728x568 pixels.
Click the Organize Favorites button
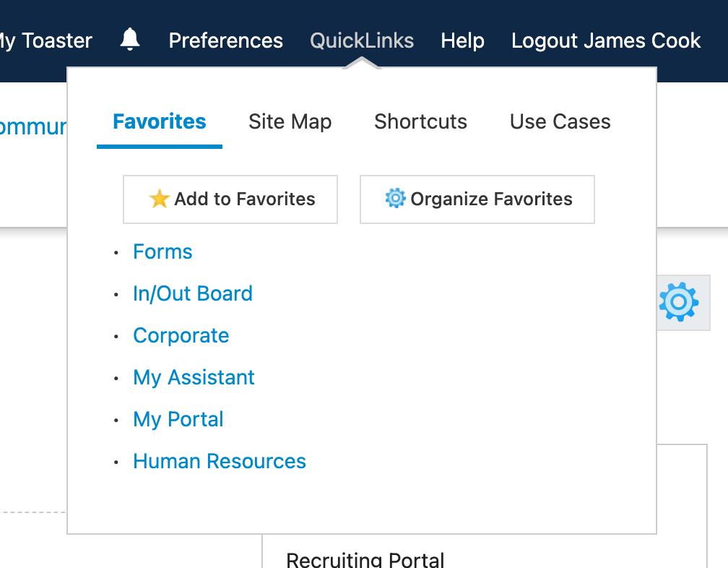pyautogui.click(x=477, y=199)
